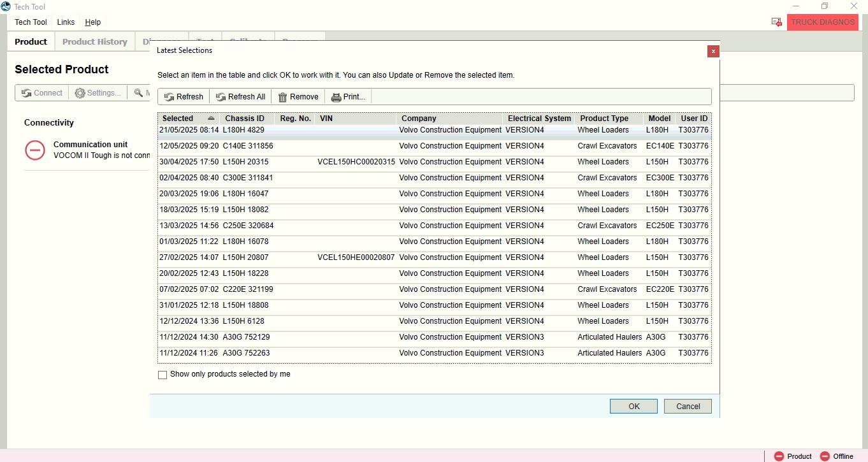Click the User ID column header
The image size is (868, 462).
point(694,119)
